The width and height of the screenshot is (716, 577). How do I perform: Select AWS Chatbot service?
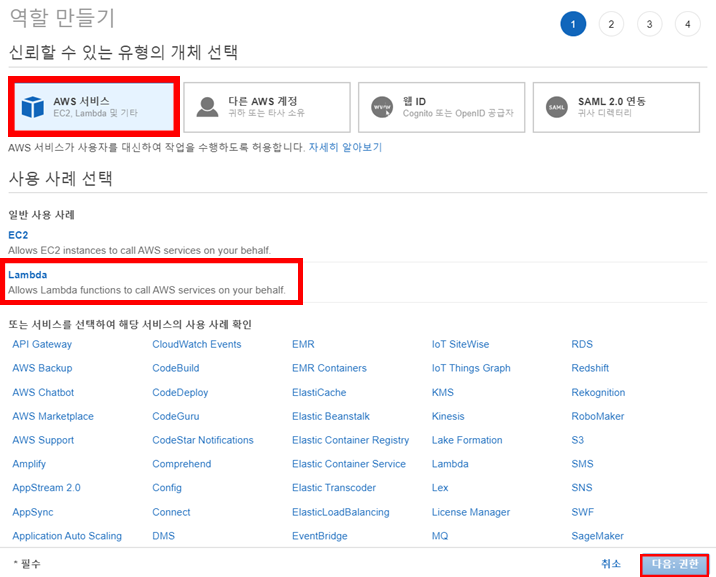pyautogui.click(x=43, y=392)
